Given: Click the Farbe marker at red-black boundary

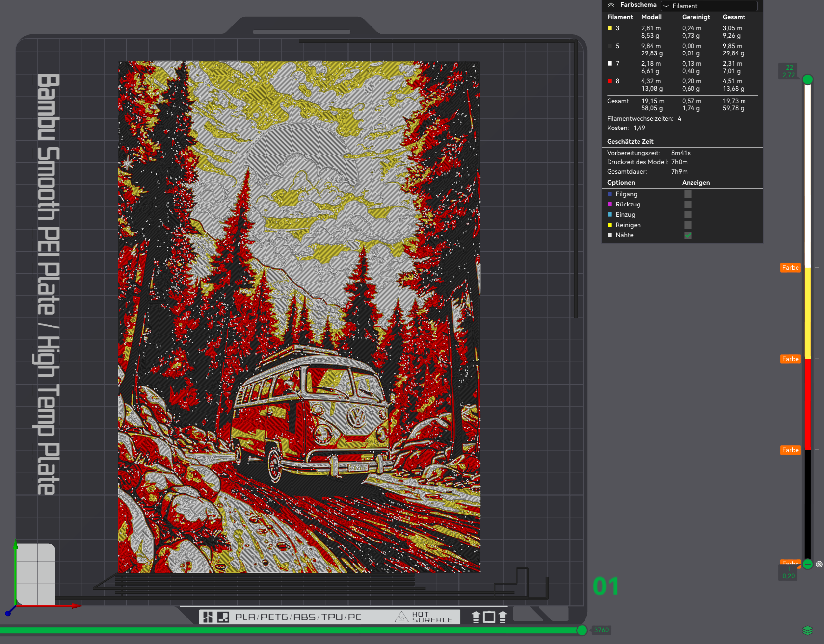Looking at the screenshot, I should pyautogui.click(x=791, y=450).
